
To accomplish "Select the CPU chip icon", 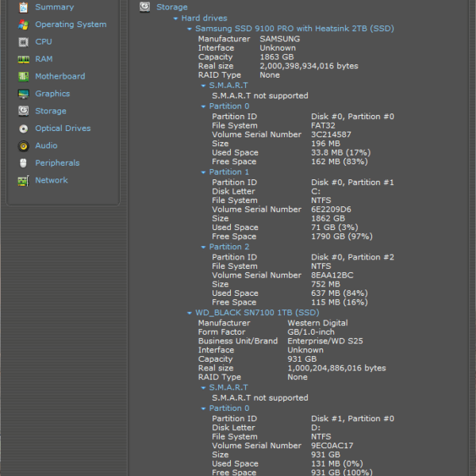I will point(23,42).
